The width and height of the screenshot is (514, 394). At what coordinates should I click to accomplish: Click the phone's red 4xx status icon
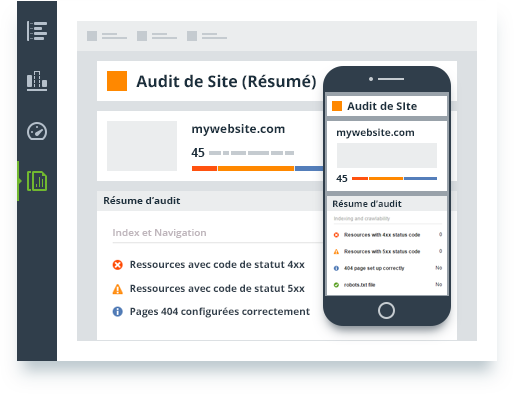pos(336,235)
